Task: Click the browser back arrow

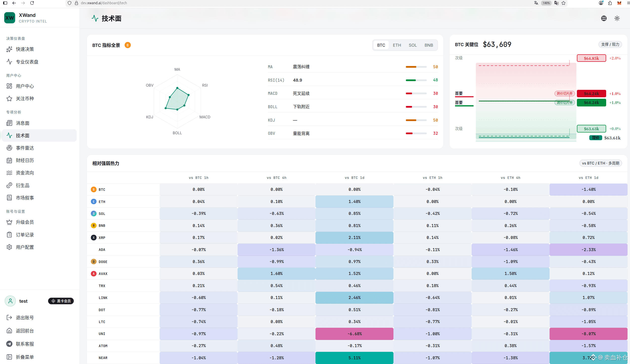Action: point(14,3)
